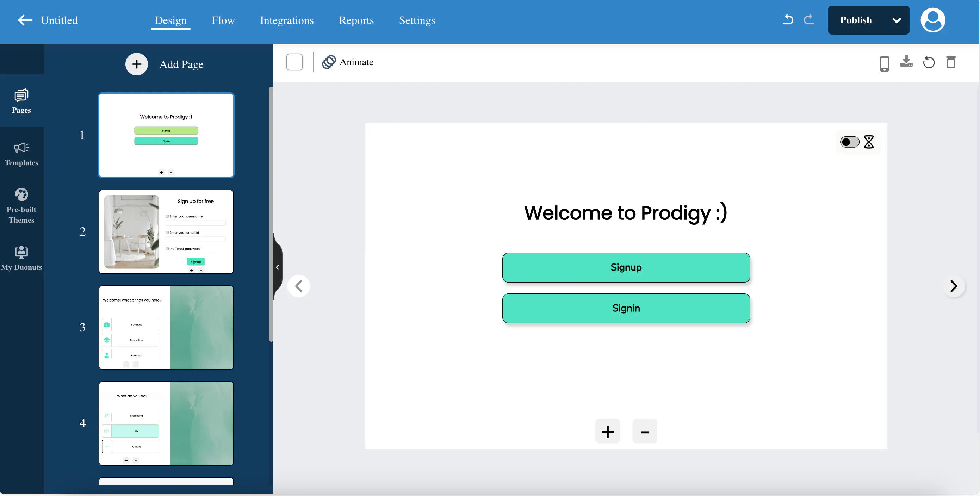This screenshot has width=980, height=496.
Task: Click the Signin button on canvas
Action: pyautogui.click(x=626, y=308)
